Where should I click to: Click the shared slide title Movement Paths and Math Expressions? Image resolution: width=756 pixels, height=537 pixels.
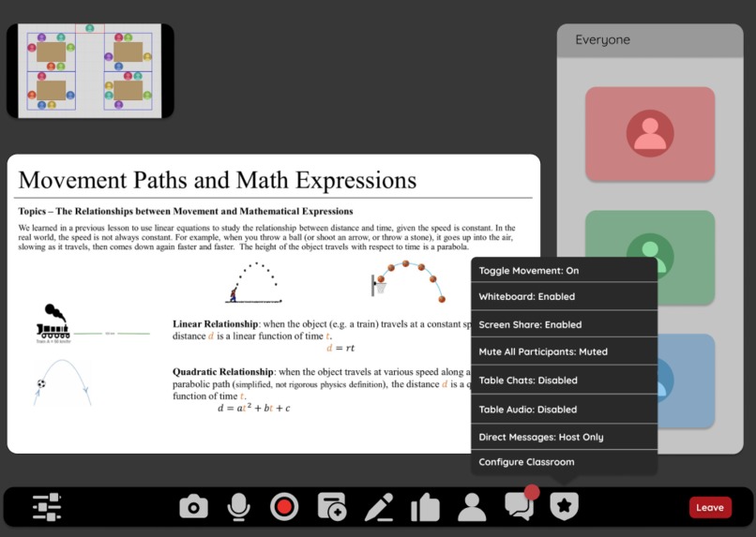(x=218, y=180)
